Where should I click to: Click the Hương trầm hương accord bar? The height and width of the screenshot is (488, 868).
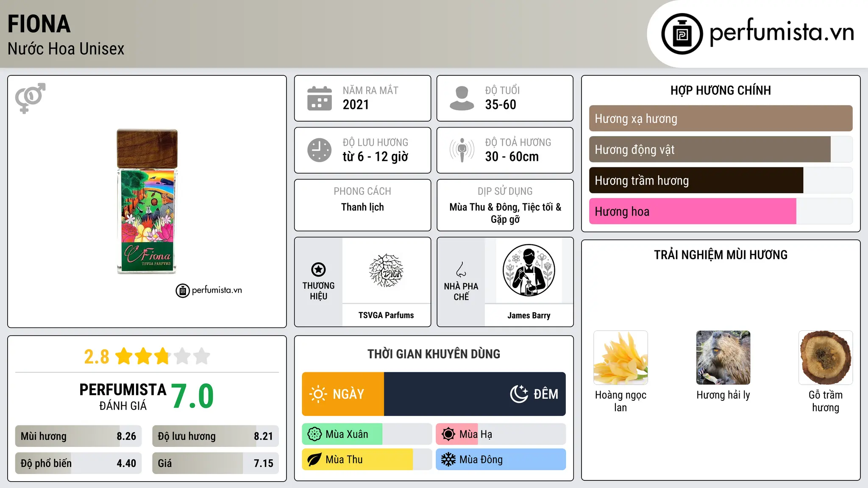(x=721, y=180)
